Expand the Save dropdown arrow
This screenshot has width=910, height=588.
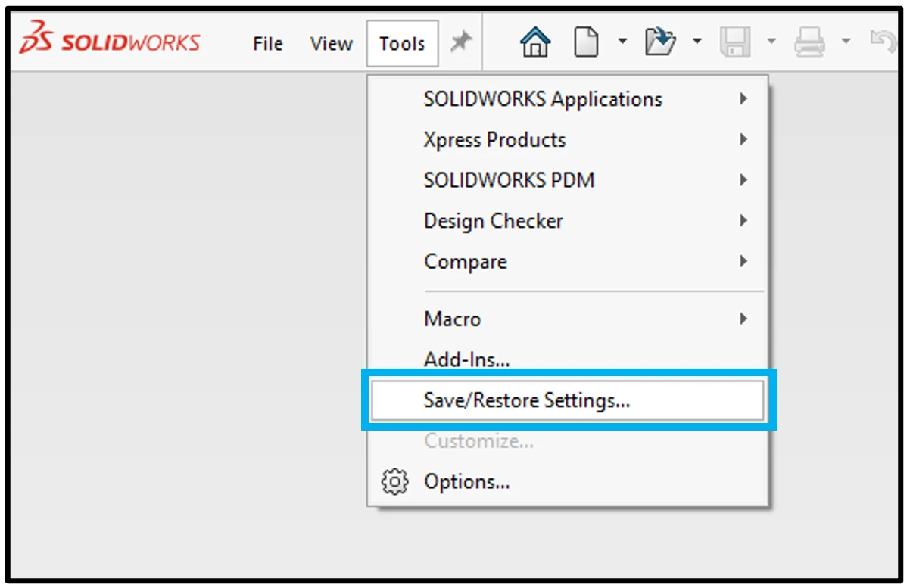(x=771, y=42)
